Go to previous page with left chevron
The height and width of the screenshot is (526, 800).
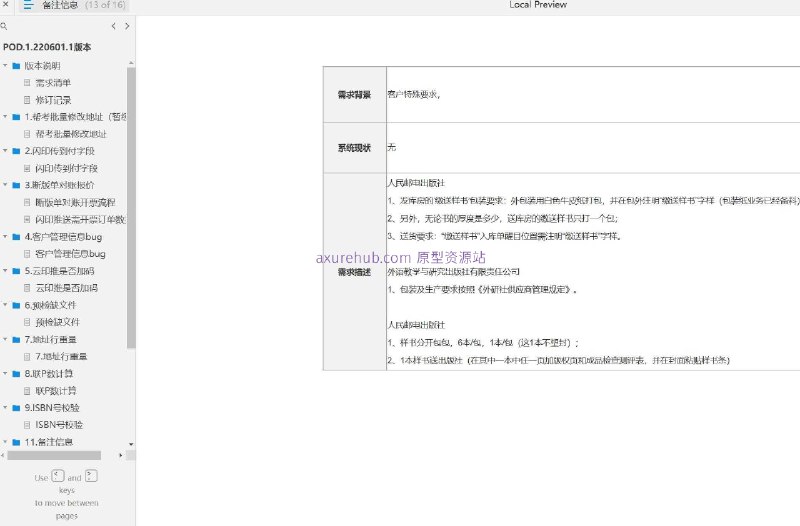113,26
